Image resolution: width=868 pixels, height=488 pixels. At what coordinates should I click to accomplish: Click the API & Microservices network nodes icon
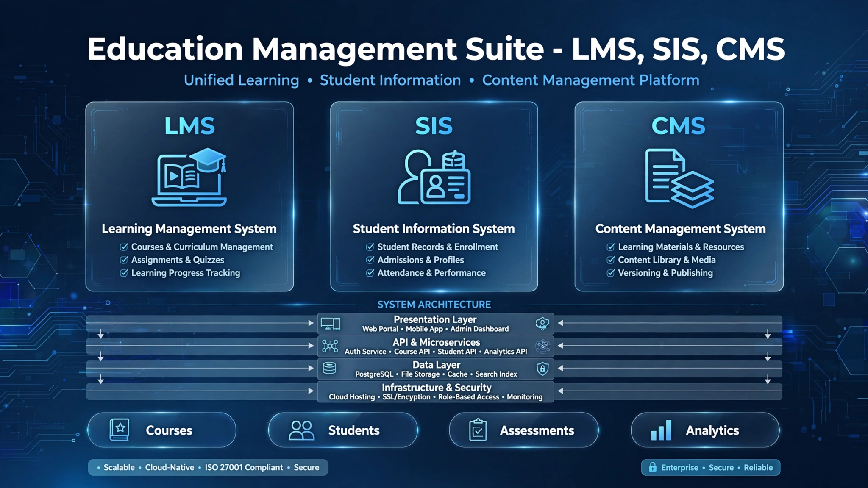(330, 346)
